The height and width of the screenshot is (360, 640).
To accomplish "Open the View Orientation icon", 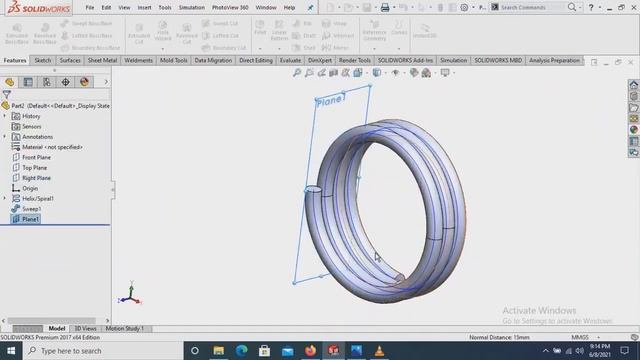I will click(358, 73).
